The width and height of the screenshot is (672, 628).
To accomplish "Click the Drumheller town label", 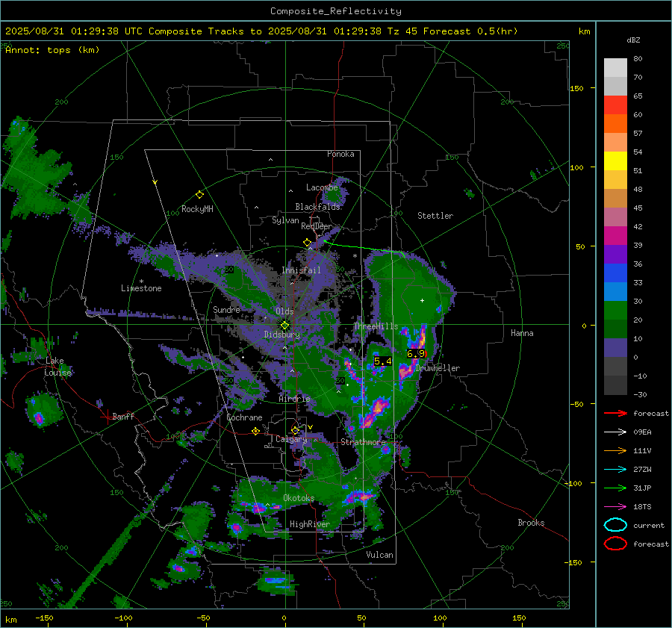I will (x=438, y=368).
